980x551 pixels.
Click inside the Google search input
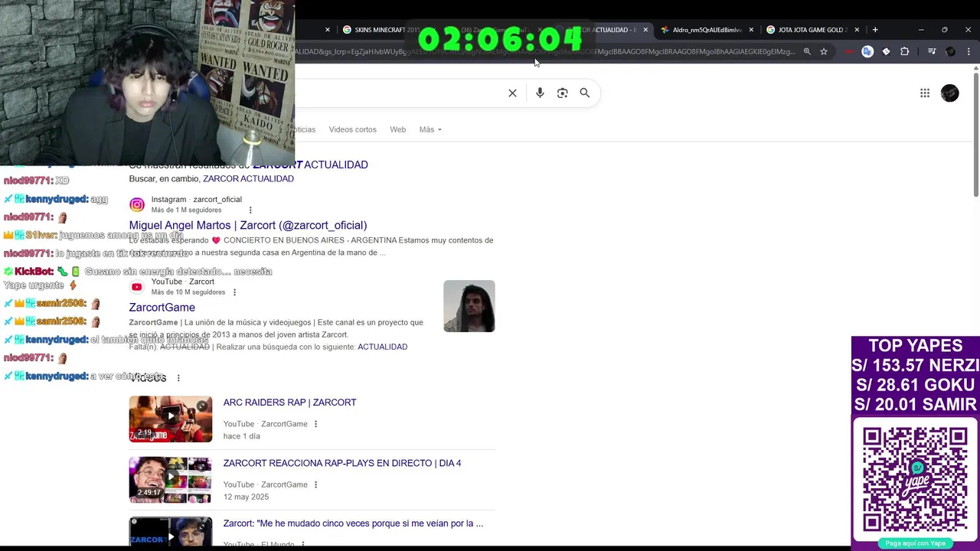click(398, 93)
